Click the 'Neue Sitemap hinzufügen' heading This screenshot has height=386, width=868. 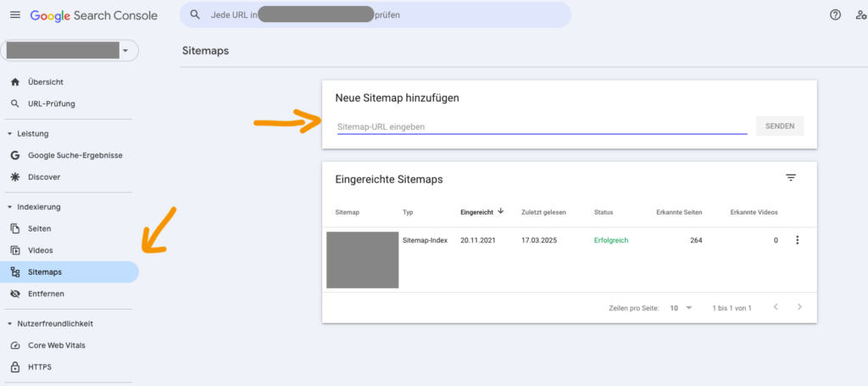click(398, 98)
